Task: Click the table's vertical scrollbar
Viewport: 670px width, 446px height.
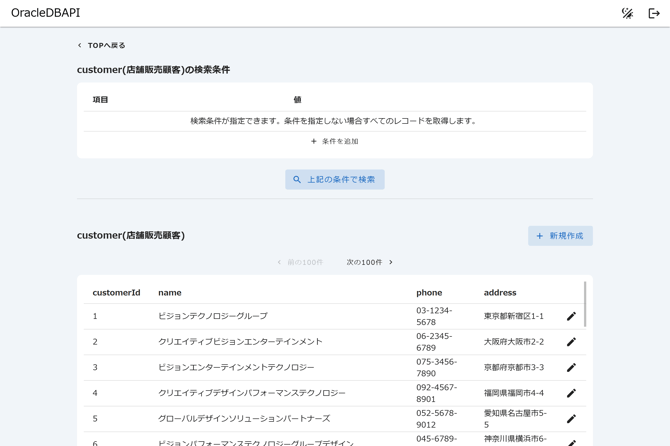Action: coord(585,305)
